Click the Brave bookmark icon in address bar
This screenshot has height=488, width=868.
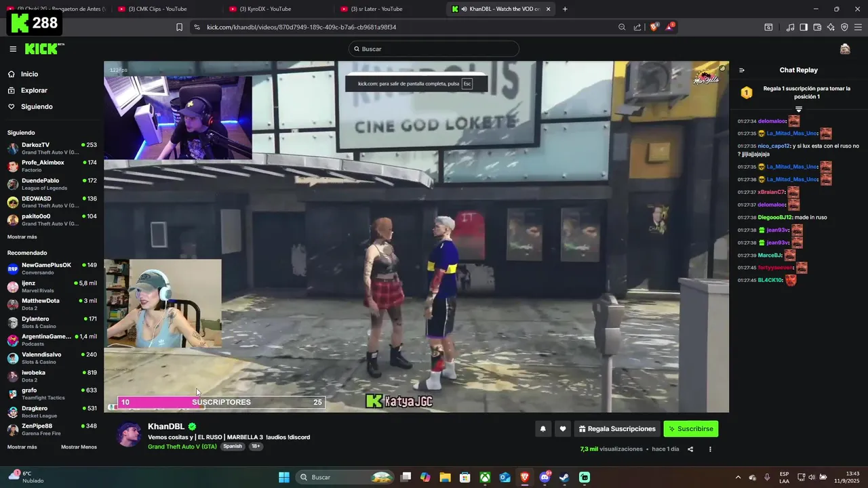click(x=179, y=27)
